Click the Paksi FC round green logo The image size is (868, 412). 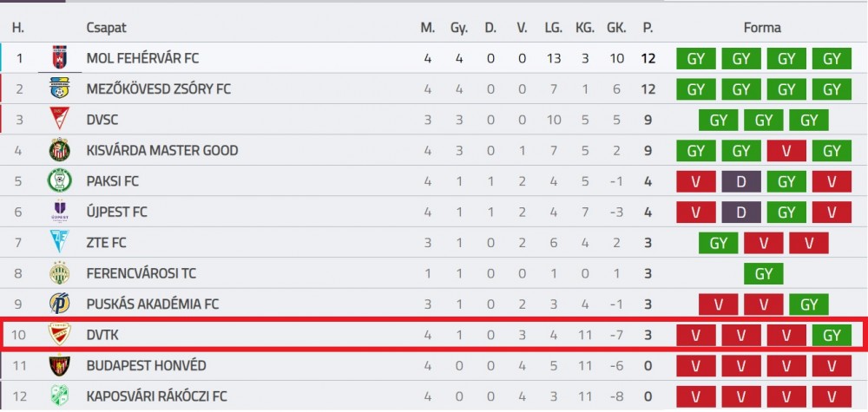pyautogui.click(x=59, y=180)
